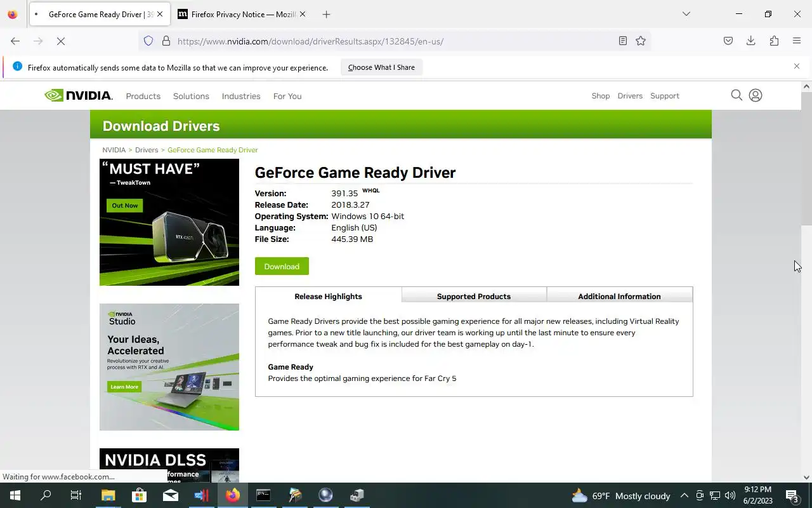The height and width of the screenshot is (508, 812).
Task: Click the green Download button
Action: 282,266
